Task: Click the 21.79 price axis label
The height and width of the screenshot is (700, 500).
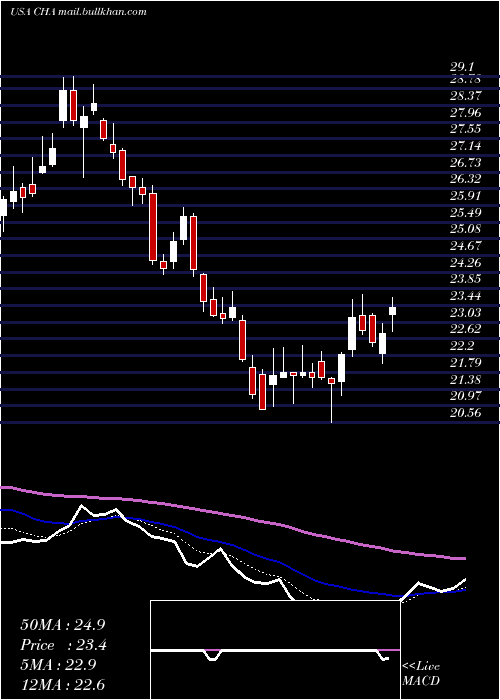Action: (466, 362)
